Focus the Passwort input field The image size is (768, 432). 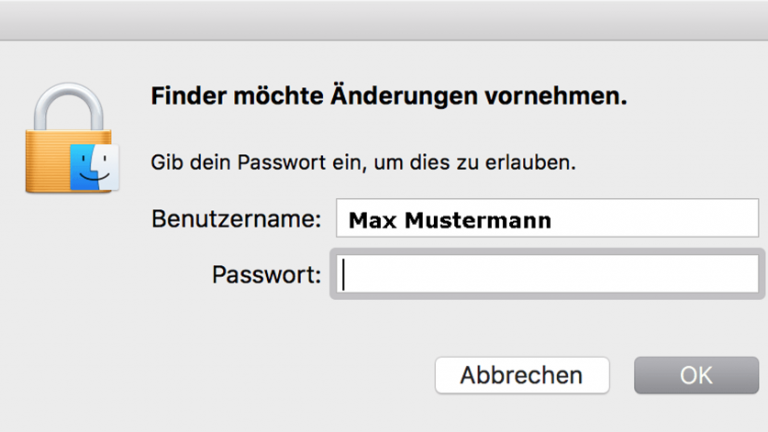point(547,275)
